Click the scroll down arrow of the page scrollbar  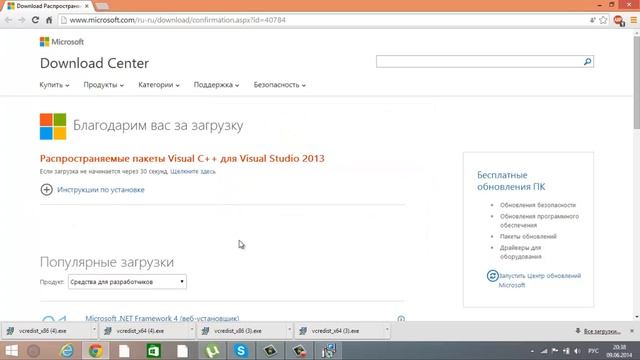coord(636,317)
